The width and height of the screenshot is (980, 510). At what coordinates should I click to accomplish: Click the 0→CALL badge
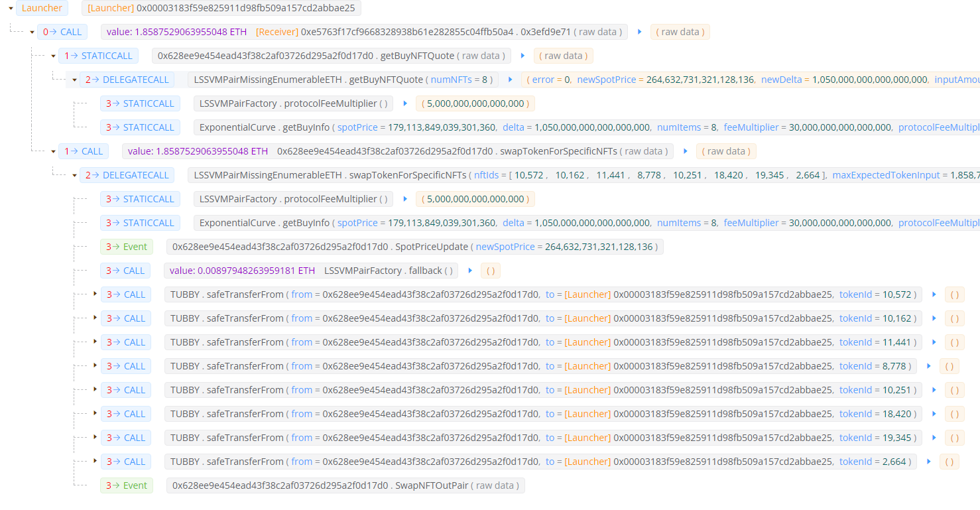click(62, 32)
